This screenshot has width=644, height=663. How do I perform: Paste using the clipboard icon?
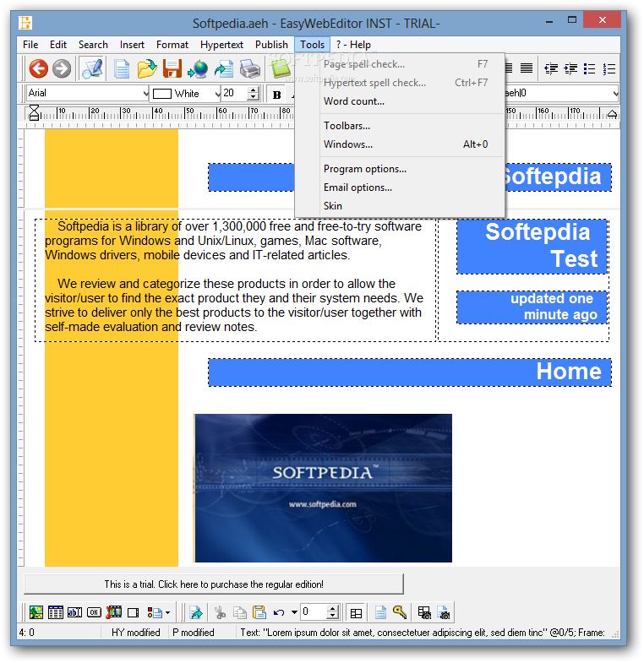[x=259, y=612]
